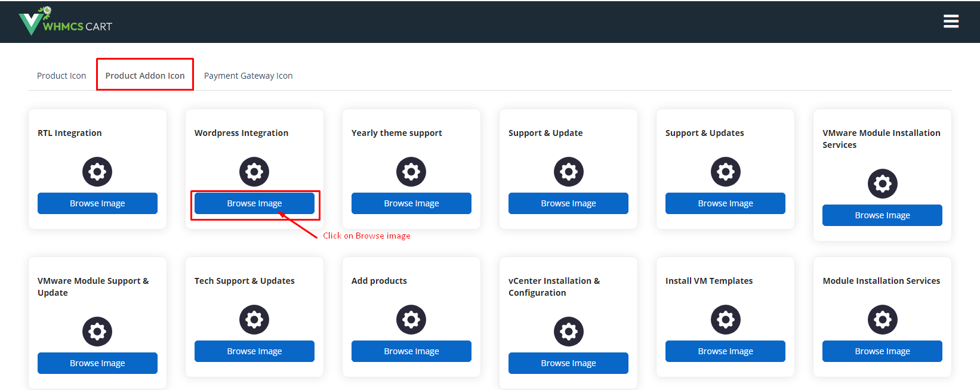The image size is (980, 390).
Task: Click the VMware Module Installation Services gear icon
Action: (882, 184)
